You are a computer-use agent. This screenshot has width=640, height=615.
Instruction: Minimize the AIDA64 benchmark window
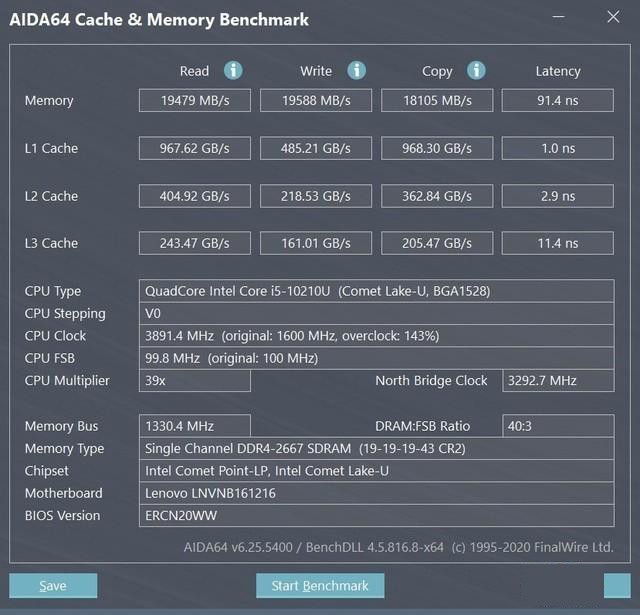point(558,17)
